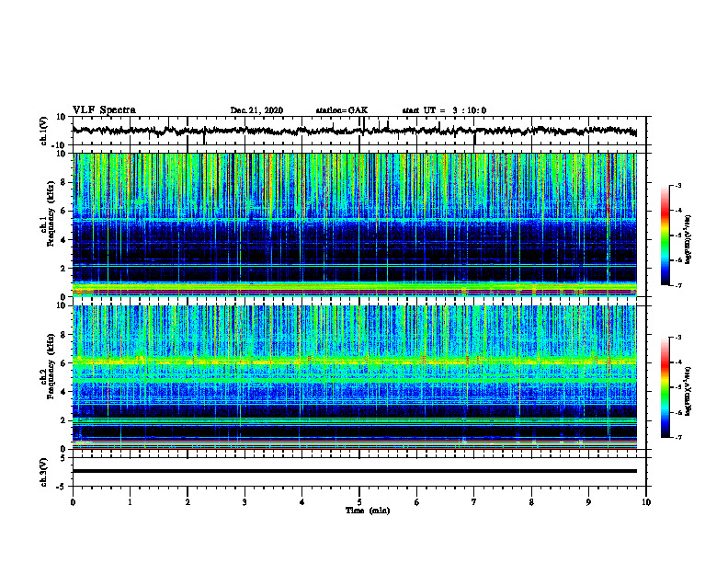This screenshot has height=563, width=728.
Task: Click the "-5" tick on ch.3(V) axis
Action: 62,487
